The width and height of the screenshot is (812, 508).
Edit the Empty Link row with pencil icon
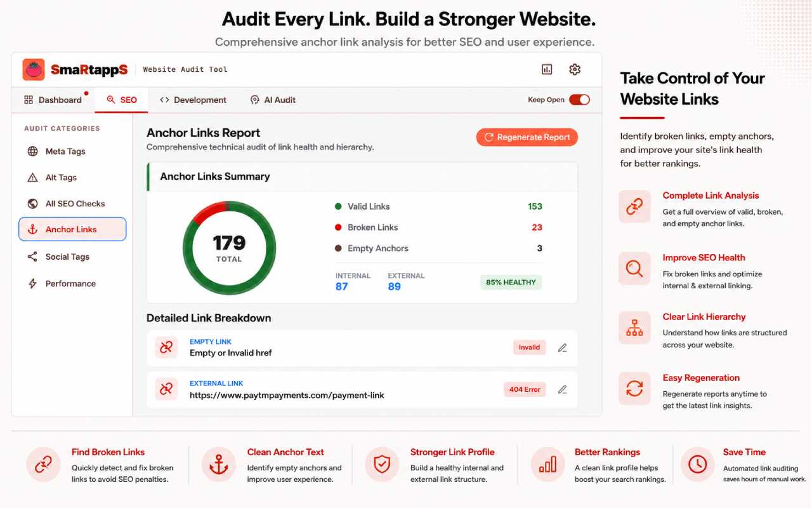(x=562, y=347)
